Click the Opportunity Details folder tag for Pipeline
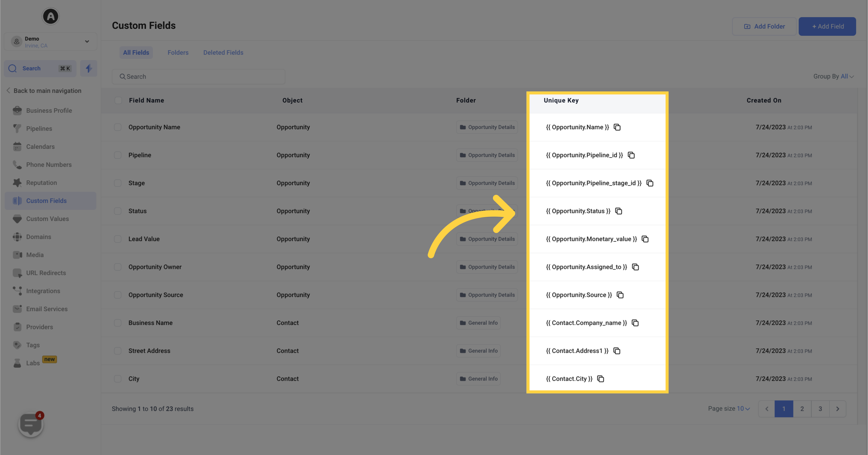Viewport: 868px width, 455px height. coord(487,155)
